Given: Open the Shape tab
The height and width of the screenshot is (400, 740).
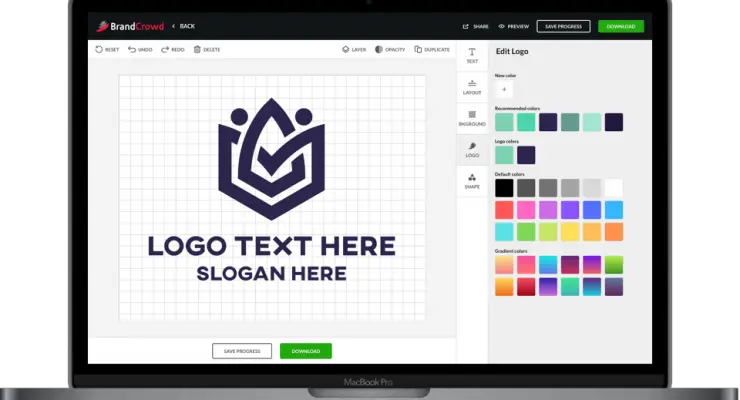Looking at the screenshot, I should click(472, 181).
